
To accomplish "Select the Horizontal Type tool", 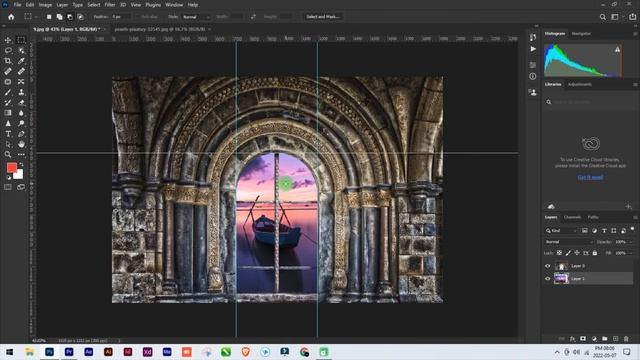I will [8, 134].
